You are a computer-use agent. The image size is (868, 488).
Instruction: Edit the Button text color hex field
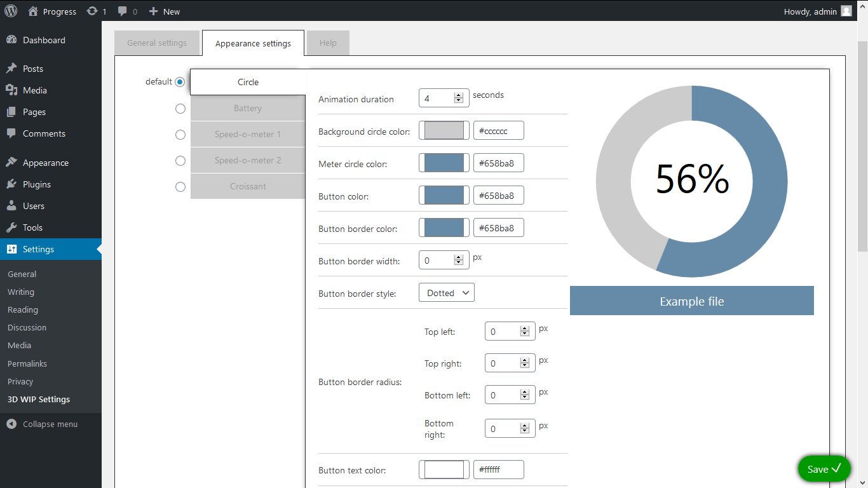[499, 470]
